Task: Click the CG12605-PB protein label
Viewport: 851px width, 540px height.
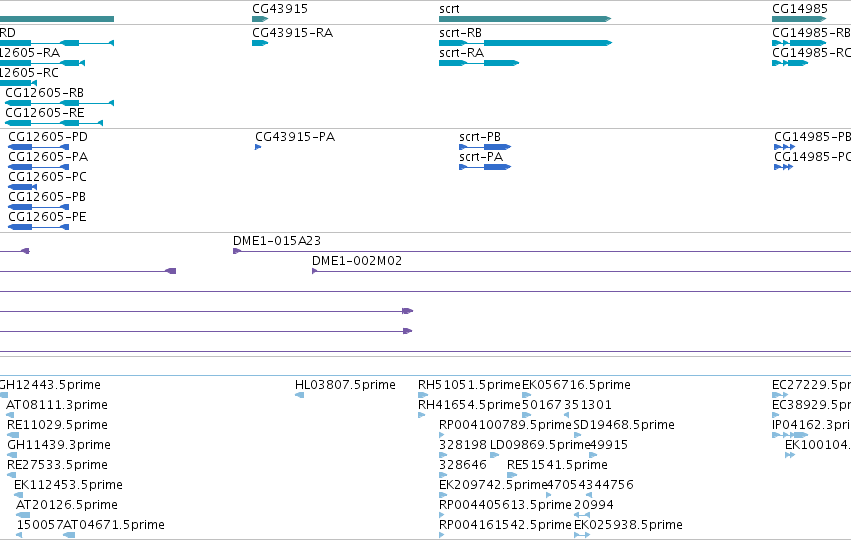Action: point(47,197)
